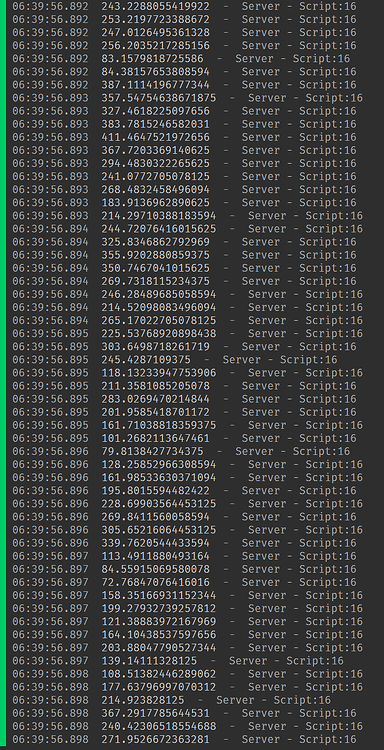Open Script:16 source from 244.72076416015625 line
Image resolution: width=384 pixels, height=750 pixels.
tap(334, 230)
